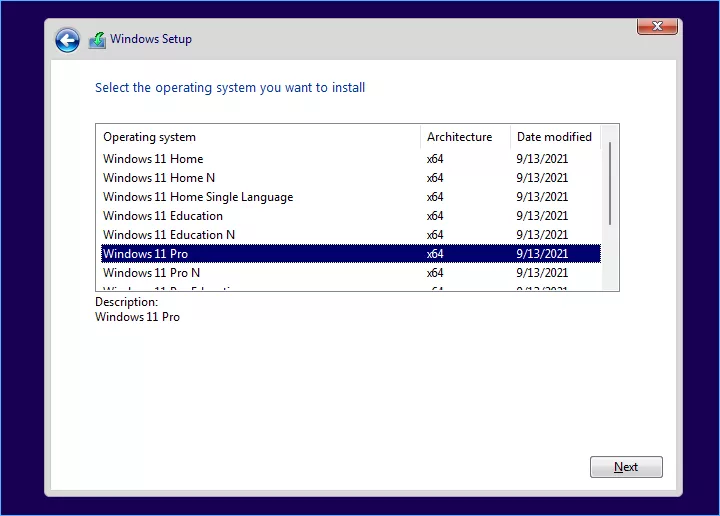Click x64 in the Windows 11 Home row
Viewport: 720px width, 516px height.
tap(435, 159)
